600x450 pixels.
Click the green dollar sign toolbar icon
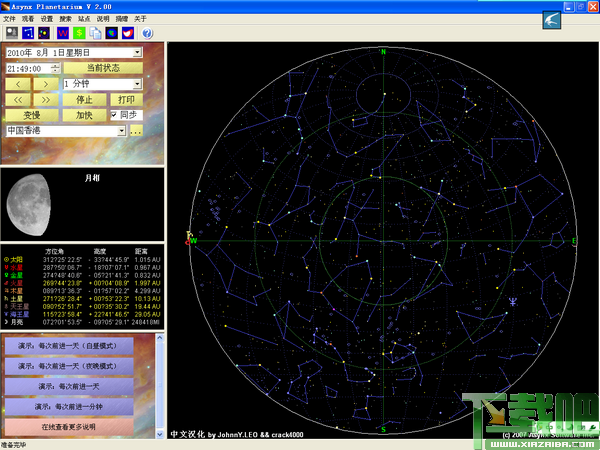click(79, 33)
